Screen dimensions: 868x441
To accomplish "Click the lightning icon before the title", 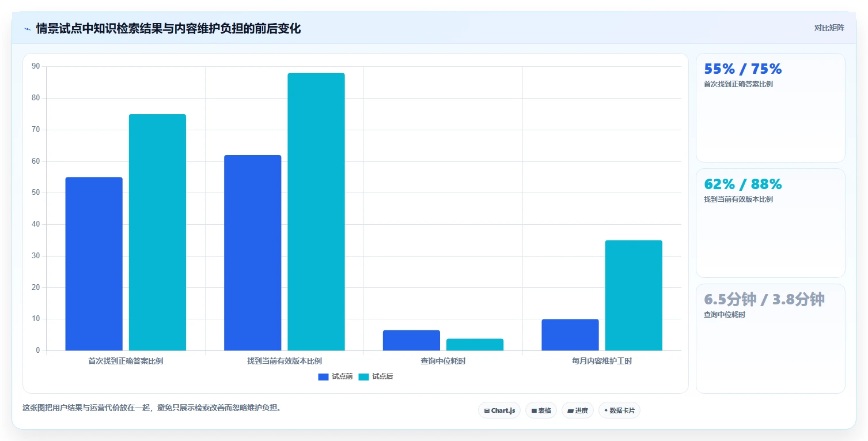I will [27, 29].
